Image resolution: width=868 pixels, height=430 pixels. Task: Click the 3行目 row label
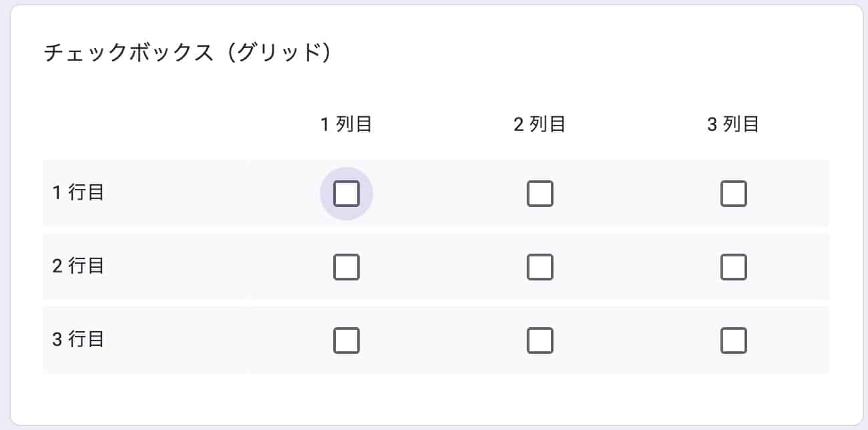pyautogui.click(x=77, y=340)
